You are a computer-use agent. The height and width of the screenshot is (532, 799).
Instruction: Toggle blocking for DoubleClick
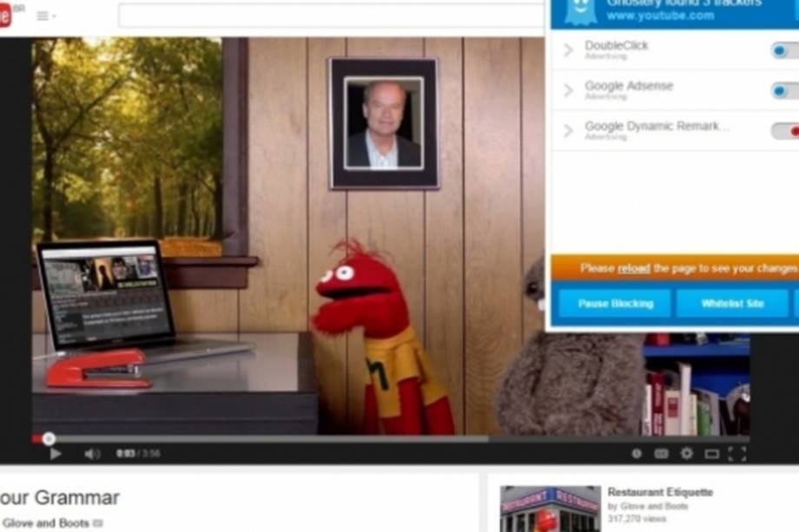(x=785, y=50)
